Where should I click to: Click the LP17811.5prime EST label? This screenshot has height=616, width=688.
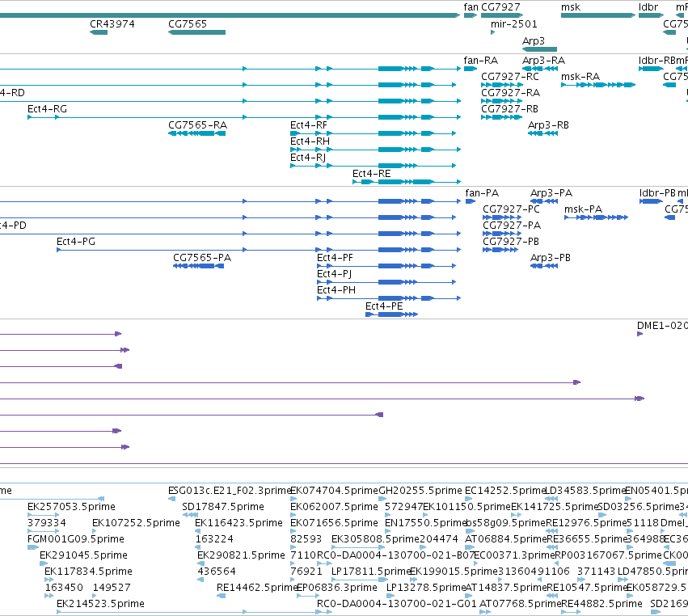(371, 572)
